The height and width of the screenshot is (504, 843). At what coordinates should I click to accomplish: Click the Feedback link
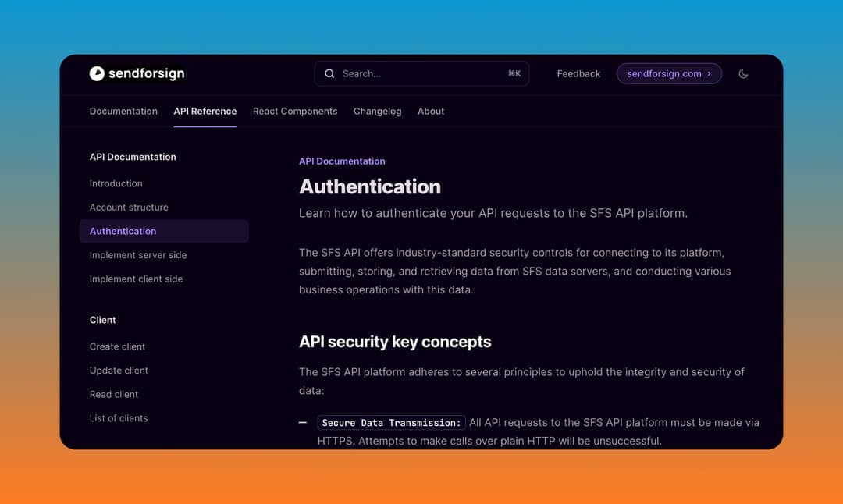point(578,73)
